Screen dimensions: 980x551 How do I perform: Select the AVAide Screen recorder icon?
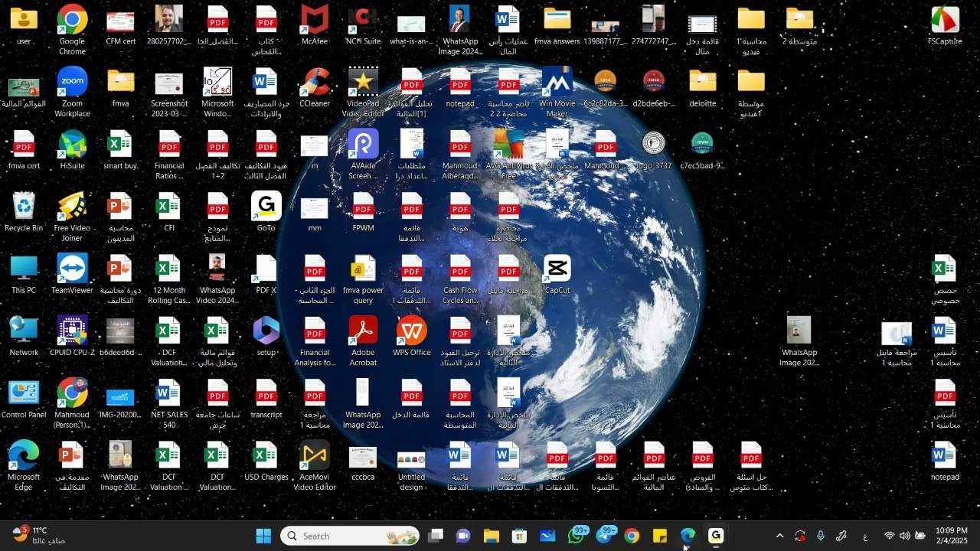[x=363, y=154]
